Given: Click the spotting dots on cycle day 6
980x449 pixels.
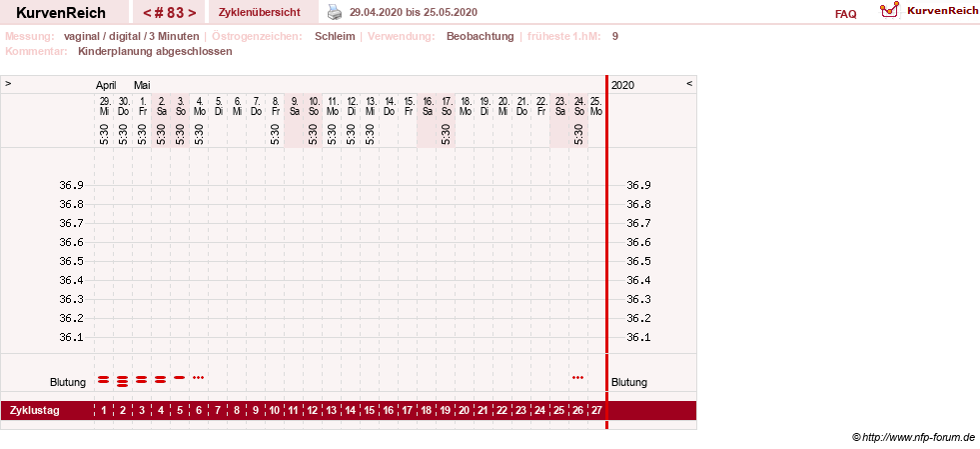Looking at the screenshot, I should [198, 377].
